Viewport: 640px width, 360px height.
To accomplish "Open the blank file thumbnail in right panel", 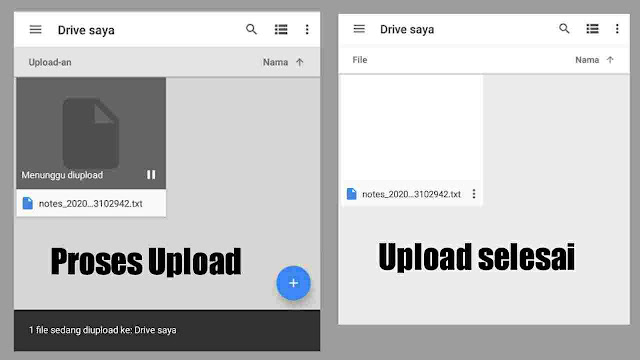I will (x=412, y=127).
